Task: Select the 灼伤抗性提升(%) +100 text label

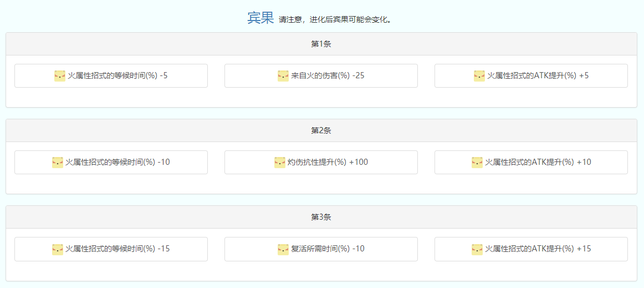Action: click(x=328, y=163)
